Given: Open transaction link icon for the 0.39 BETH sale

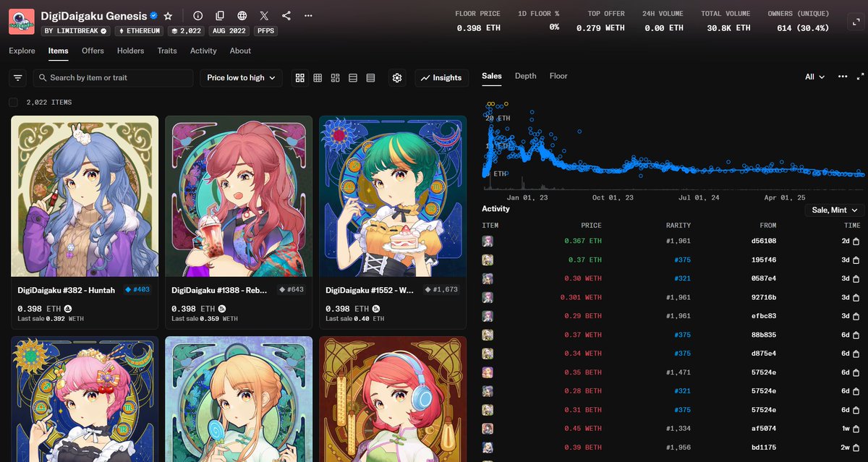Looking at the screenshot, I should pos(856,448).
